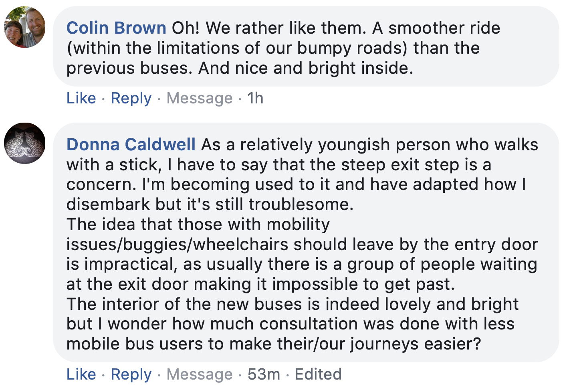Reply to Colin Brown's comment
The height and width of the screenshot is (392, 569).
(x=131, y=98)
